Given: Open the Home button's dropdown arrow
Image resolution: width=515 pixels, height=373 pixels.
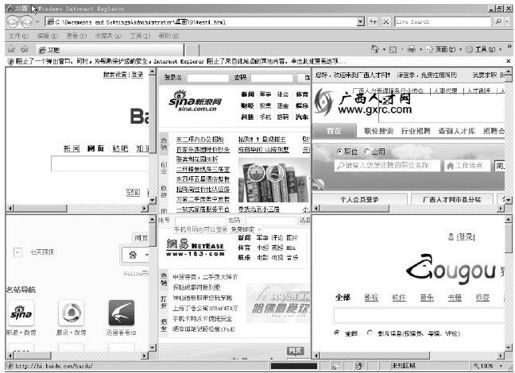Looking at the screenshot, I should pos(384,50).
